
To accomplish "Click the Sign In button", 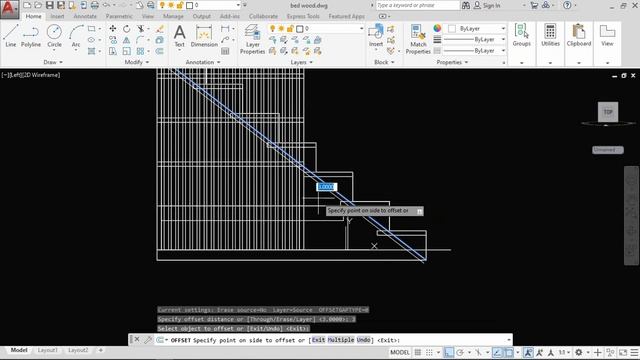I will [487, 5].
